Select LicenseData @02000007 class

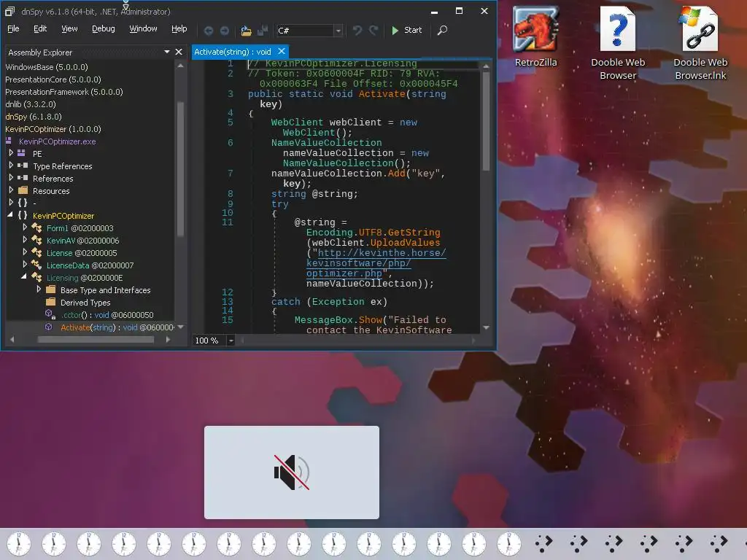coord(90,265)
